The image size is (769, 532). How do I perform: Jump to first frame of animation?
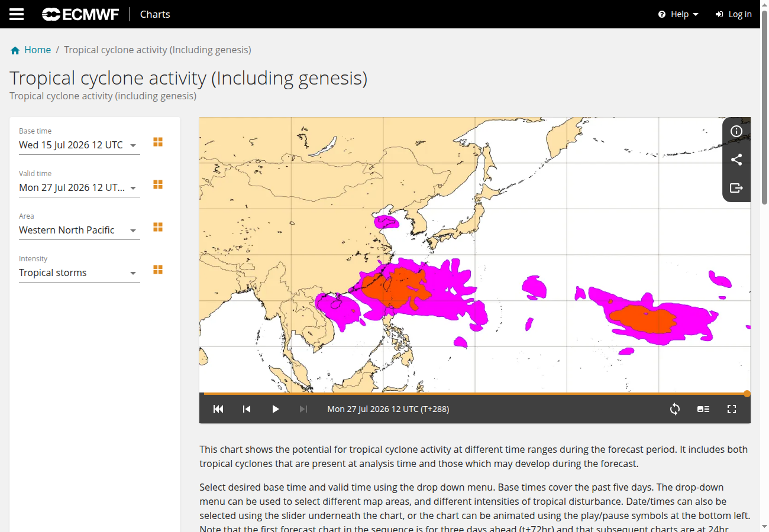point(218,409)
